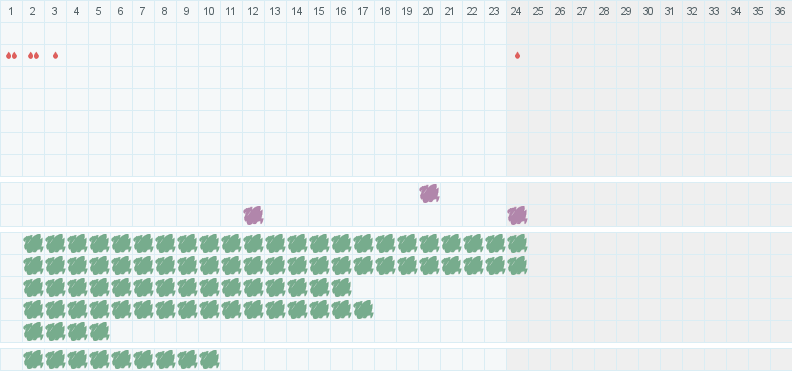
Task: Click the purple scribble mark on day 12
Action: (254, 216)
